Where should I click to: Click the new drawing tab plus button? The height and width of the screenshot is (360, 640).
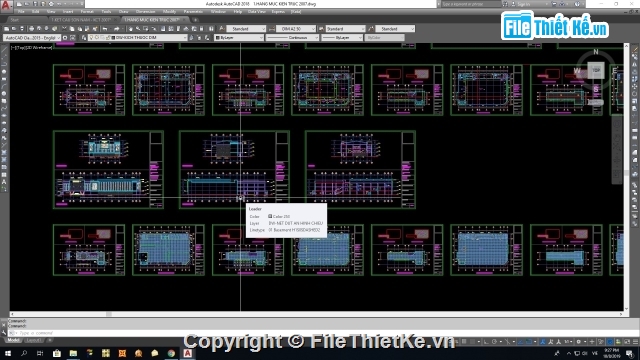pos(196,20)
